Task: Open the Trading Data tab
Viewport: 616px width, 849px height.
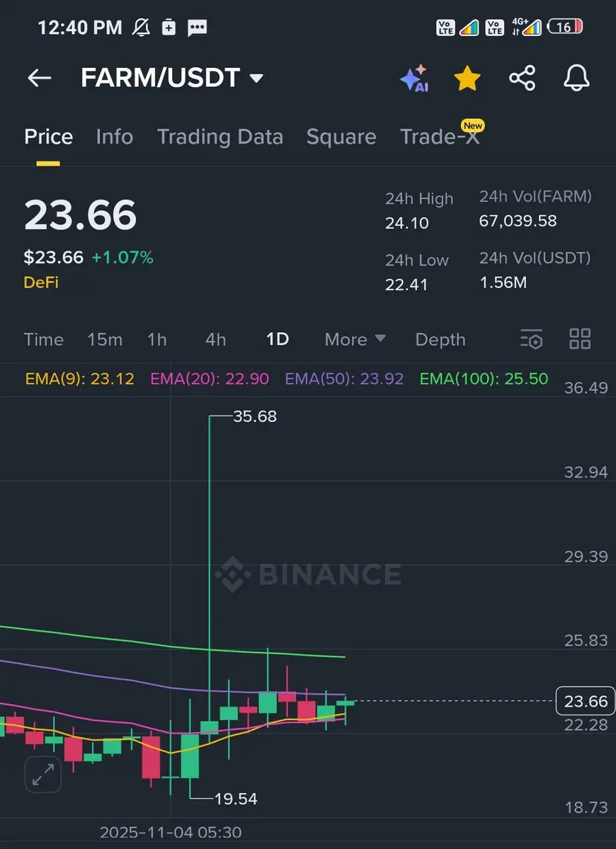Action: 219,137
